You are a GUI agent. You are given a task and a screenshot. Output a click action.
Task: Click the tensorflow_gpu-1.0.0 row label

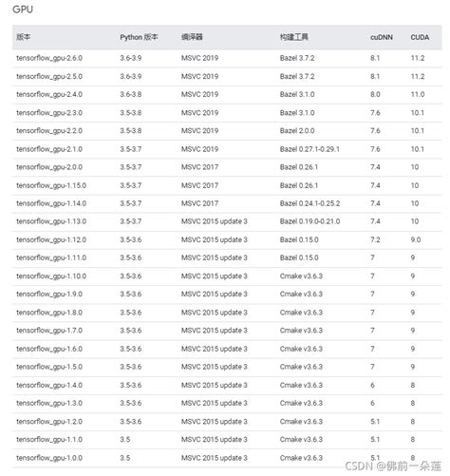pos(49,458)
